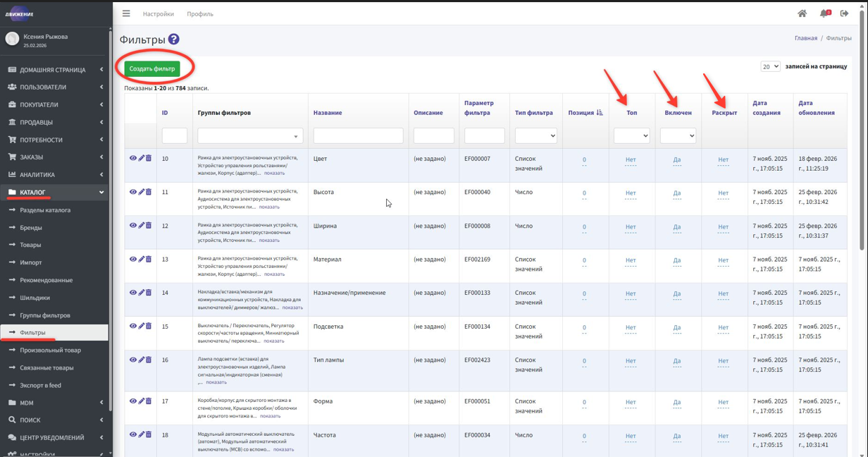868x457 pixels.
Task: Open Группы фильтров filter combo box
Action: click(x=250, y=135)
